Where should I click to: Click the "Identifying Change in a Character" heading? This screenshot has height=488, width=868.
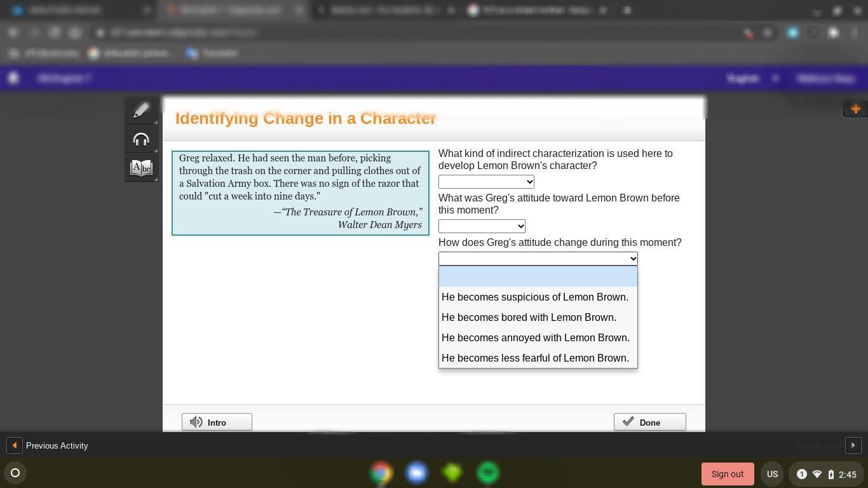[306, 118]
